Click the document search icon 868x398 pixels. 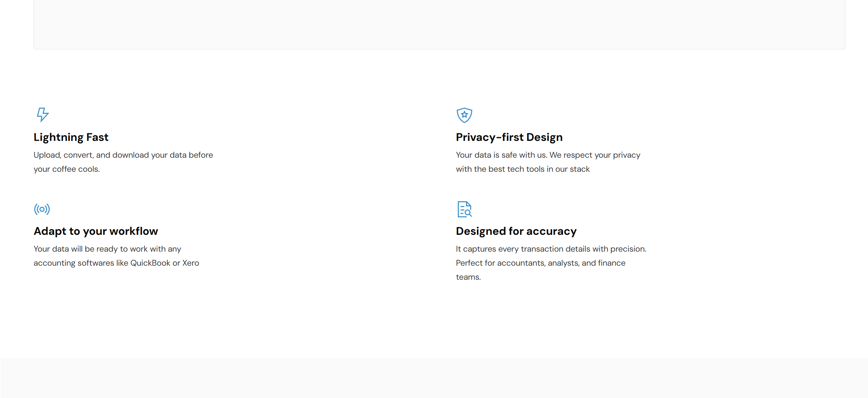[464, 209]
